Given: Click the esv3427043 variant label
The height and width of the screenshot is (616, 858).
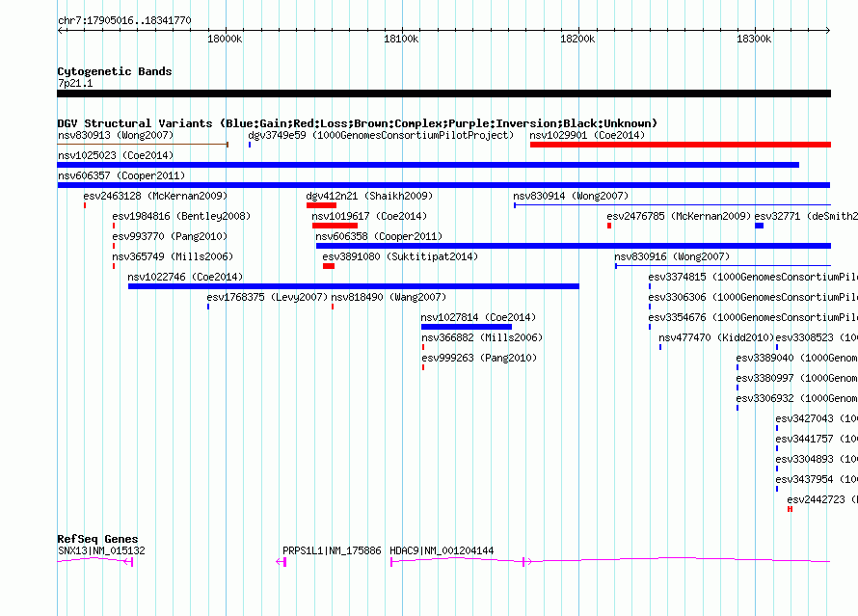Looking at the screenshot, I should [x=817, y=418].
